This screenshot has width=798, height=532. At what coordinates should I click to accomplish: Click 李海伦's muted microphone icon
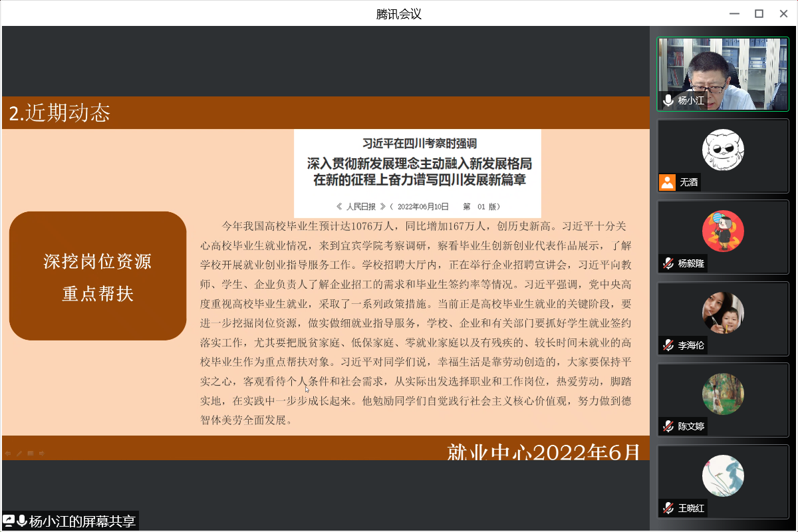point(668,345)
